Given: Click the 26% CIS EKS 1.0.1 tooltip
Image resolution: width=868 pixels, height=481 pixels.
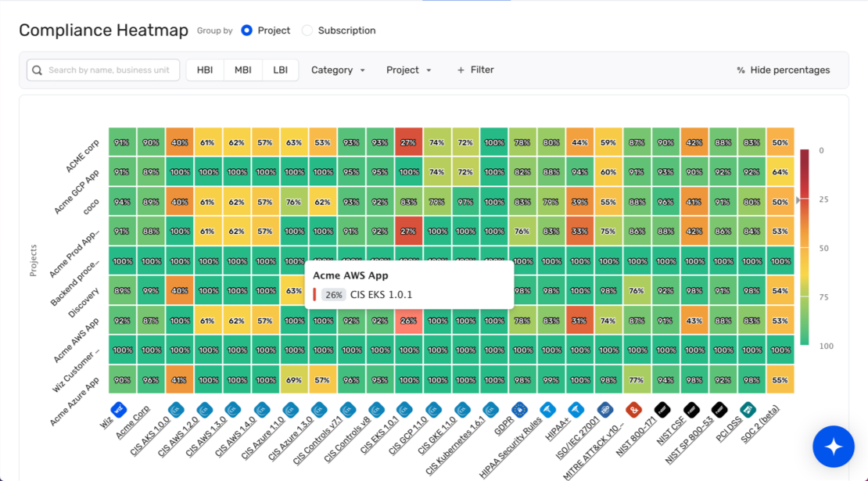Looking at the screenshot, I should (x=409, y=285).
